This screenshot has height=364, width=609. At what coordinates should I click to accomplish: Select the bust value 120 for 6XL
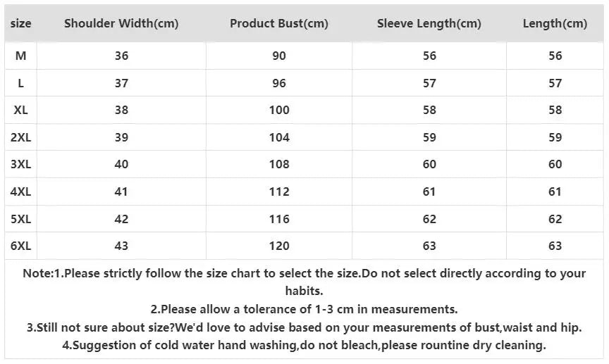coord(279,246)
